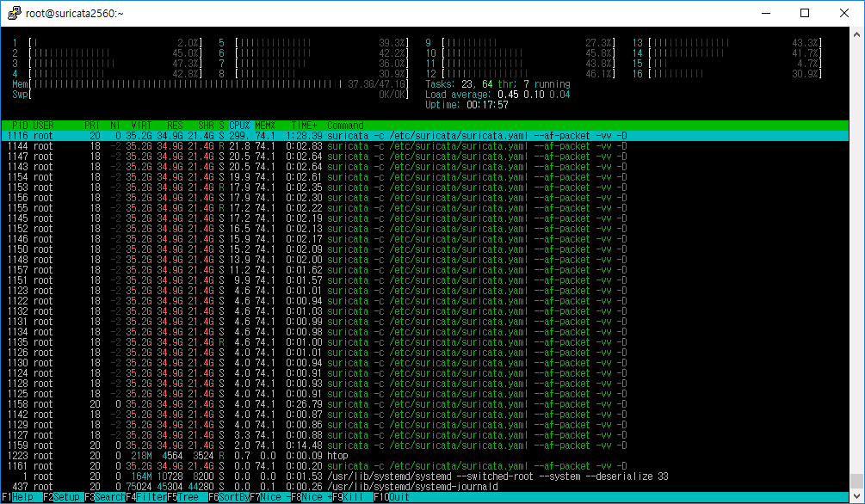The width and height of the screenshot is (865, 504).
Task: Select the highlighted process row PID 1116
Action: pyautogui.click(x=425, y=136)
